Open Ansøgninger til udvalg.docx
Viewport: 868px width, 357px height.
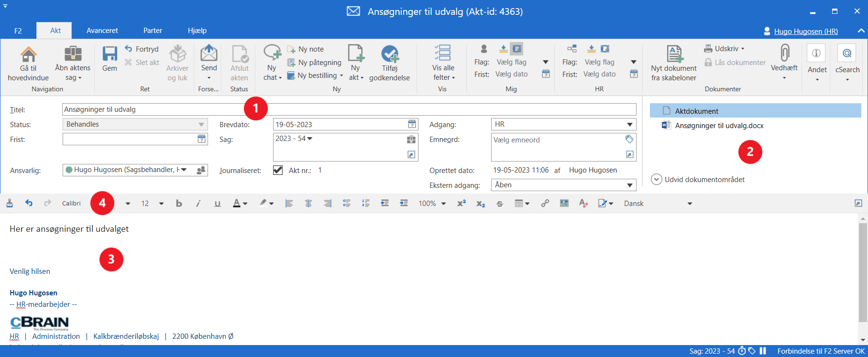(x=719, y=126)
